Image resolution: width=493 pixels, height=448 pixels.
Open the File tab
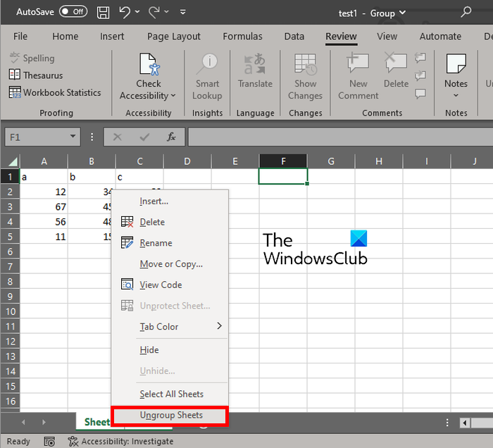click(20, 37)
